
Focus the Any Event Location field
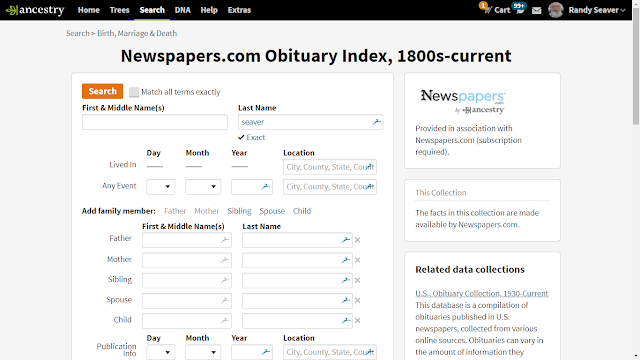pyautogui.click(x=330, y=187)
